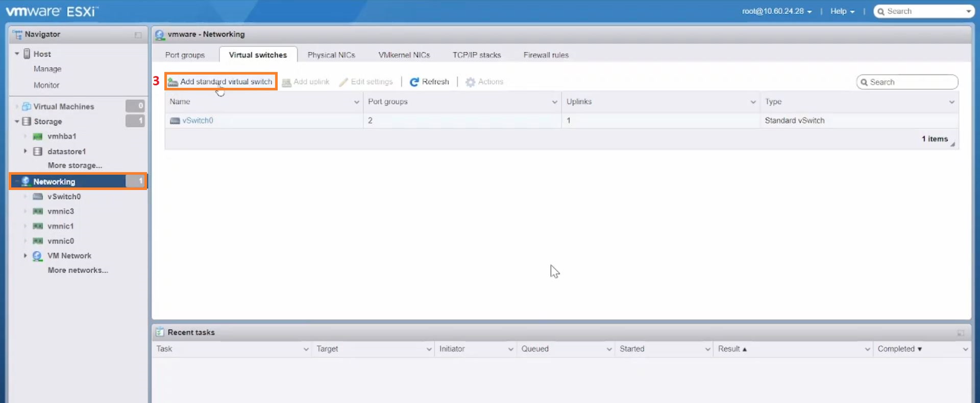Open the Task column dropdown arrow
Image resolution: width=980 pixels, height=403 pixels.
pos(306,349)
